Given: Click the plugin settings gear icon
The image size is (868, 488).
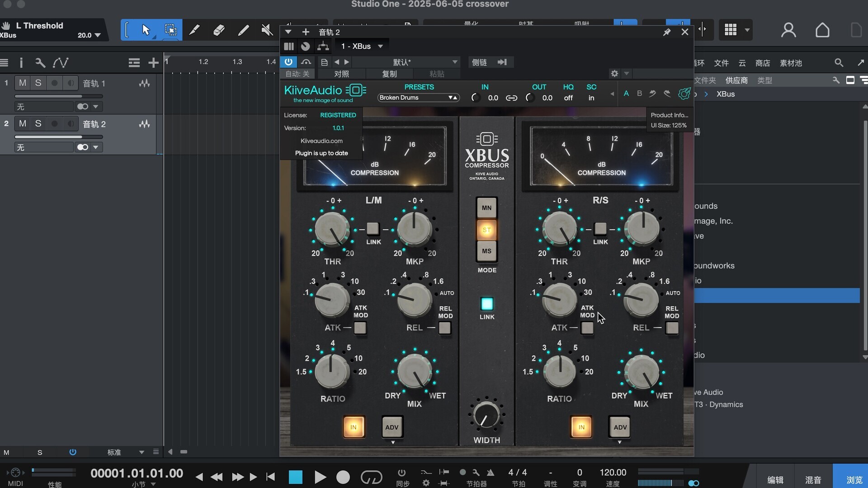Looking at the screenshot, I should 614,73.
